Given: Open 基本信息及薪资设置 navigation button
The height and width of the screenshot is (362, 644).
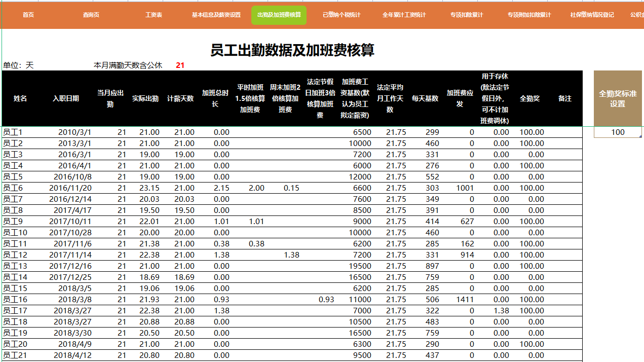Looking at the screenshot, I should 216,15.
